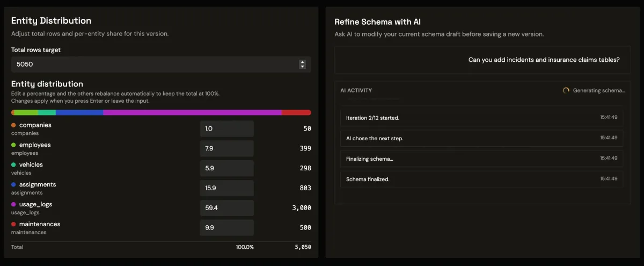Click the orange companies color dot

click(13, 125)
